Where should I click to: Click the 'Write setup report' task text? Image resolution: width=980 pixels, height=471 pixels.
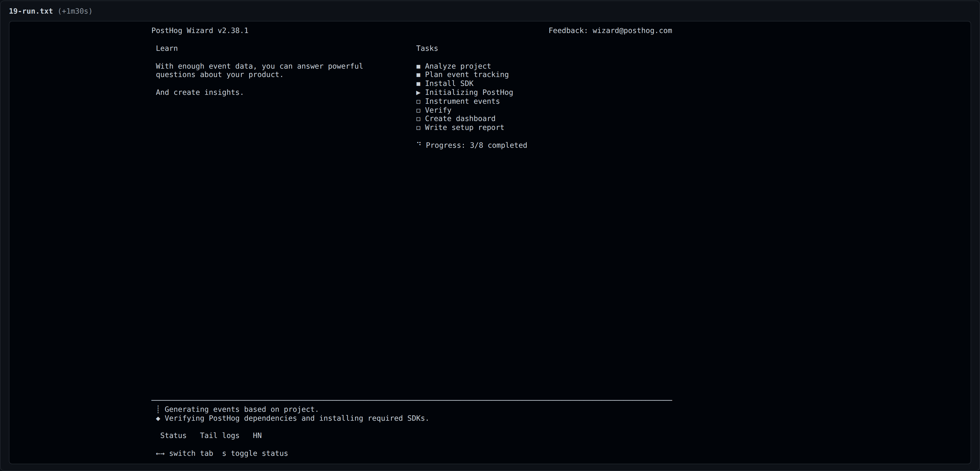click(464, 128)
